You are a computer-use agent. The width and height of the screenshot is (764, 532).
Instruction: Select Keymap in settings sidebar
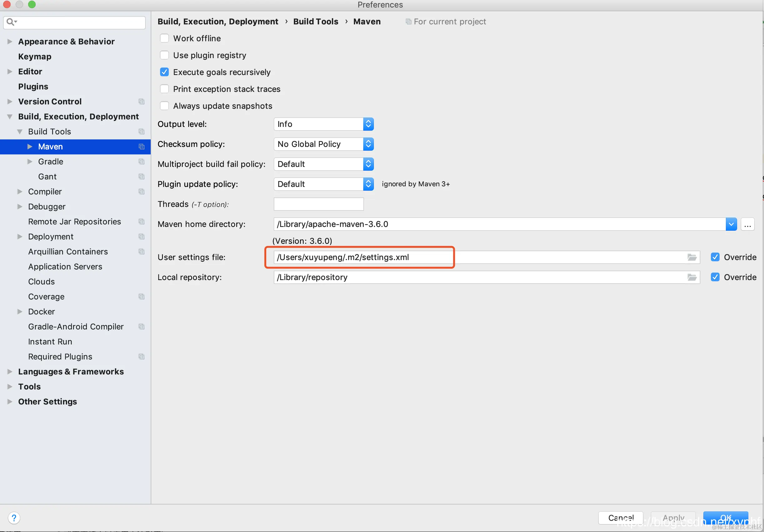pyautogui.click(x=35, y=57)
